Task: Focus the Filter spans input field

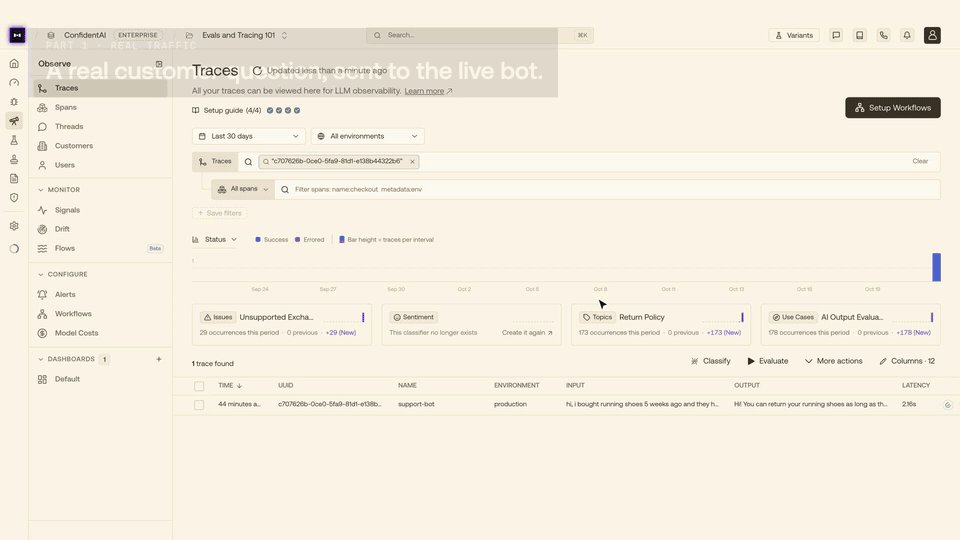Action: click(x=607, y=189)
